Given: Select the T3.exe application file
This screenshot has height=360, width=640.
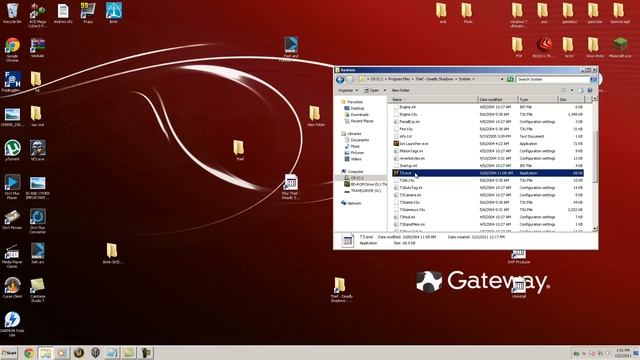Looking at the screenshot, I should 487,173.
